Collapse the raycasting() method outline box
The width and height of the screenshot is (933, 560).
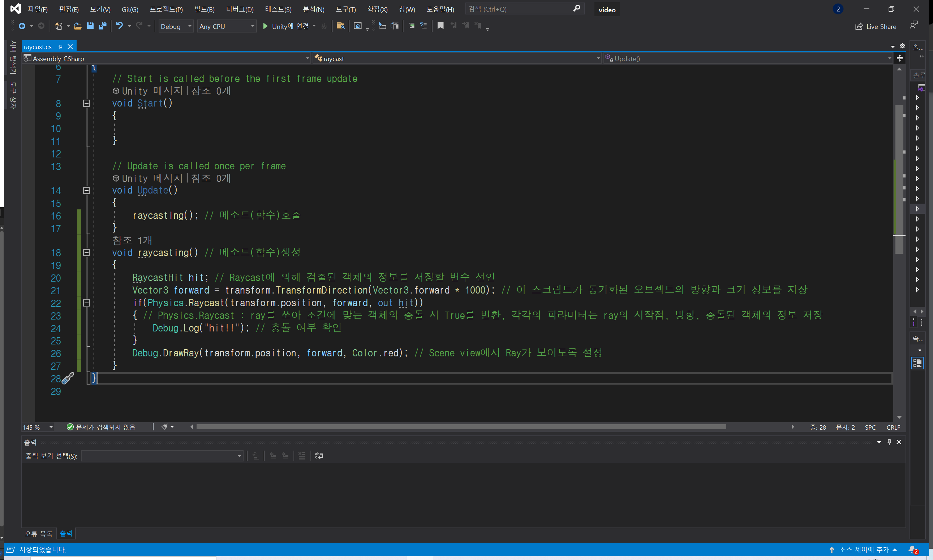86,252
